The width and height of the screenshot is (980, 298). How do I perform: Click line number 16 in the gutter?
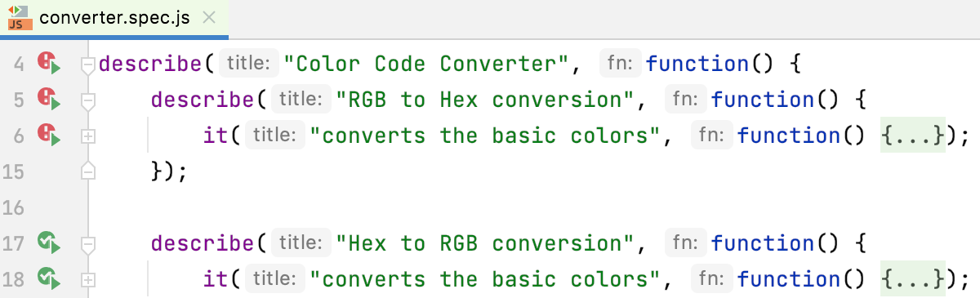tap(13, 207)
